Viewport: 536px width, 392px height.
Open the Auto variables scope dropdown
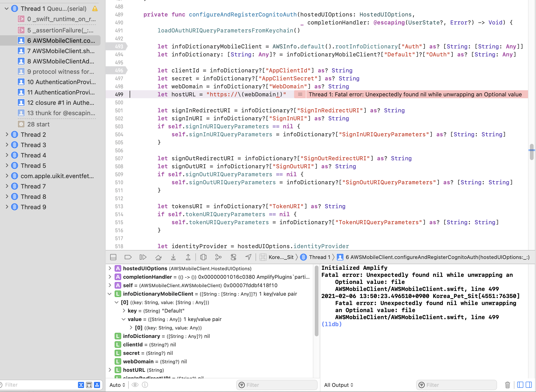(x=117, y=385)
